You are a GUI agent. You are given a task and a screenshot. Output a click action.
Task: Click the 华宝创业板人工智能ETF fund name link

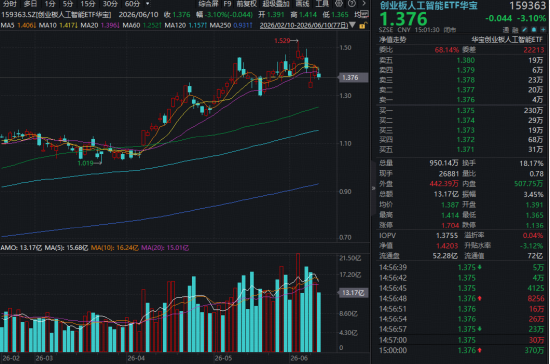[x=507, y=40]
